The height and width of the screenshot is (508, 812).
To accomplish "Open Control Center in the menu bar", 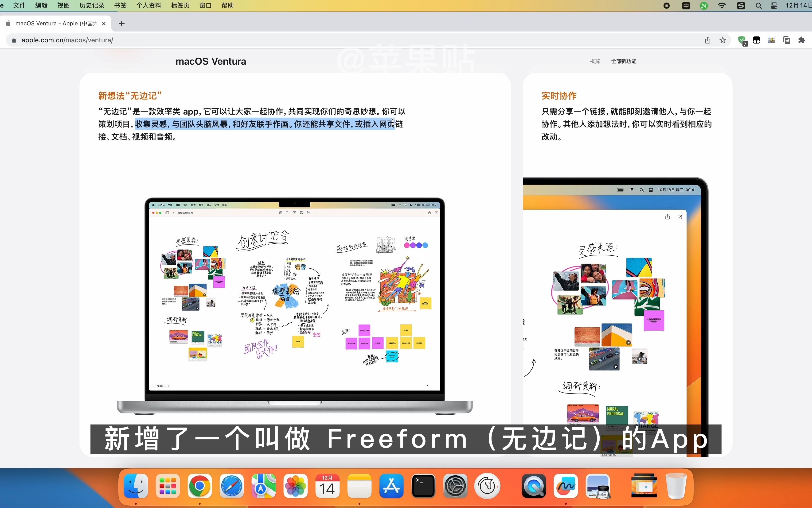I will 774,6.
